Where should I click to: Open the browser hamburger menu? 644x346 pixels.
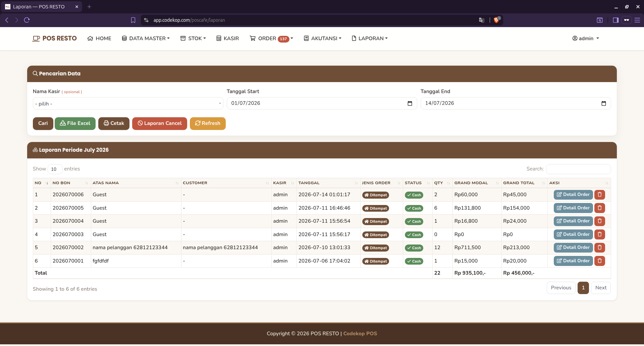tap(637, 20)
